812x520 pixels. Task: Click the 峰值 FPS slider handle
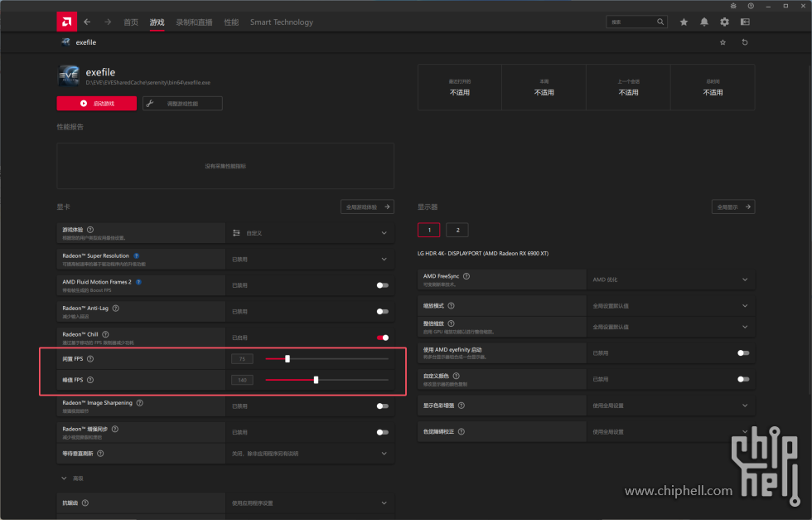pos(316,380)
